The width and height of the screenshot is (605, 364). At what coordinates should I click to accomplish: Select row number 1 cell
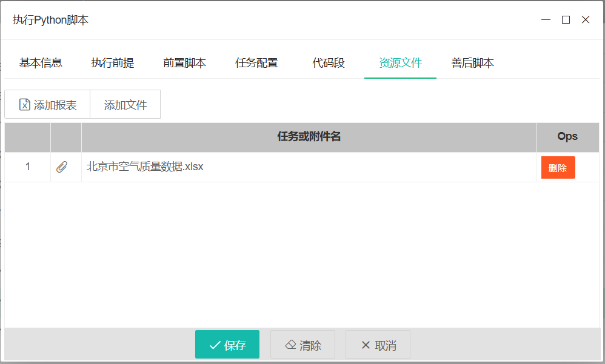[28, 167]
